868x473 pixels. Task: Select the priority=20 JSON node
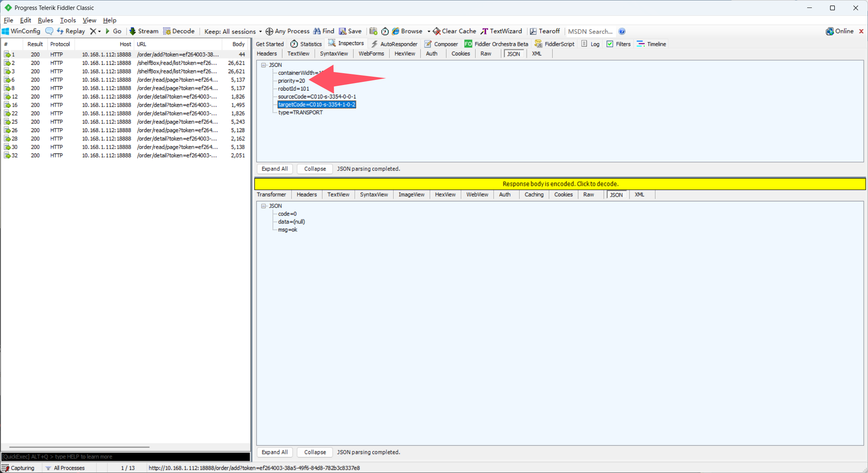click(292, 81)
